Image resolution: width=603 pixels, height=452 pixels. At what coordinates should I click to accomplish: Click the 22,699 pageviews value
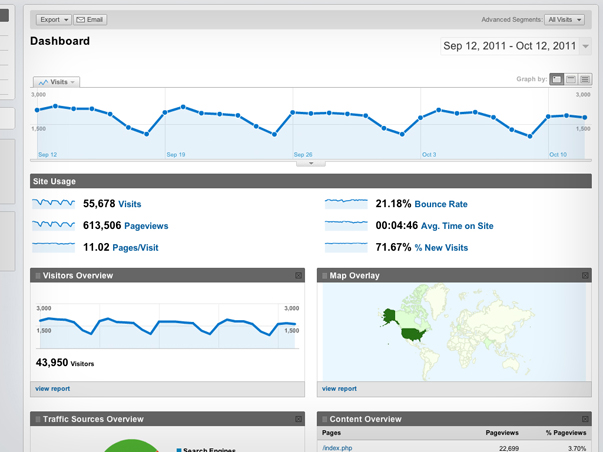(x=509, y=449)
